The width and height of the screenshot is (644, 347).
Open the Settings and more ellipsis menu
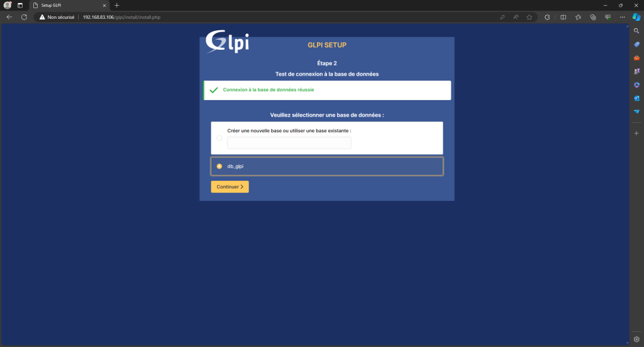(623, 17)
